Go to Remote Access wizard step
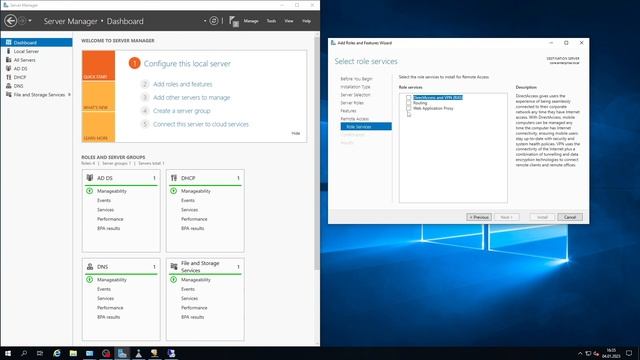This screenshot has width=640, height=360. coord(354,119)
